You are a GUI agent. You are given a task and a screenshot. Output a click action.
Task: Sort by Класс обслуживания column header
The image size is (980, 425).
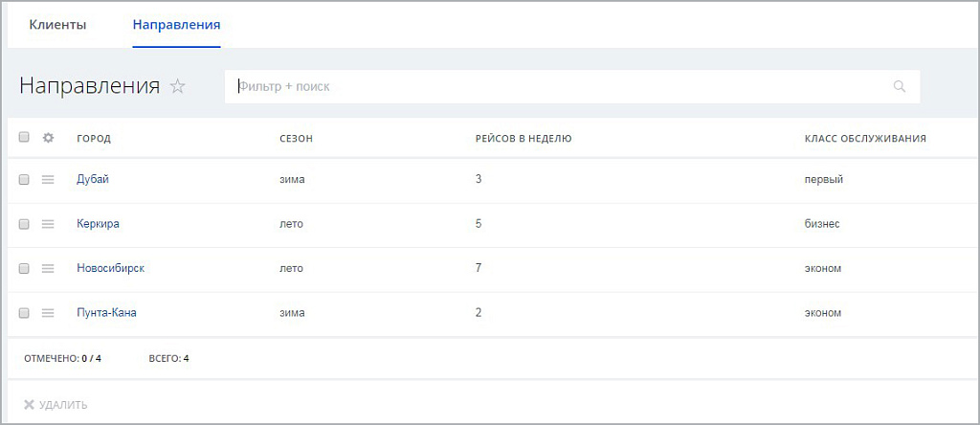pos(864,139)
